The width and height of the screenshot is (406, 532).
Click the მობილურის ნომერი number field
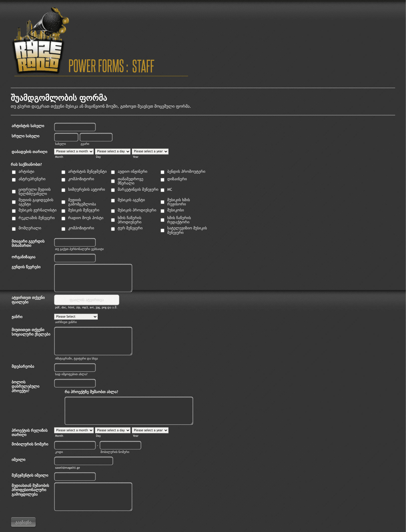pos(120,445)
